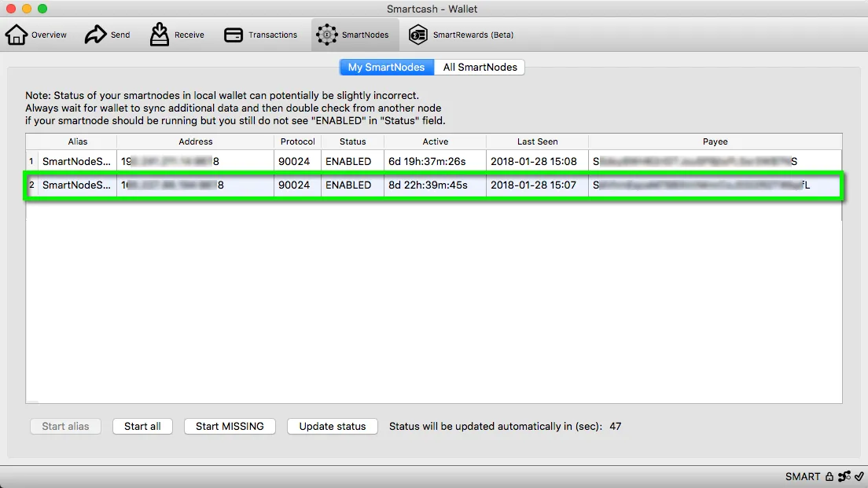Sort by the Alias column header
The height and width of the screenshot is (488, 868).
[78, 141]
